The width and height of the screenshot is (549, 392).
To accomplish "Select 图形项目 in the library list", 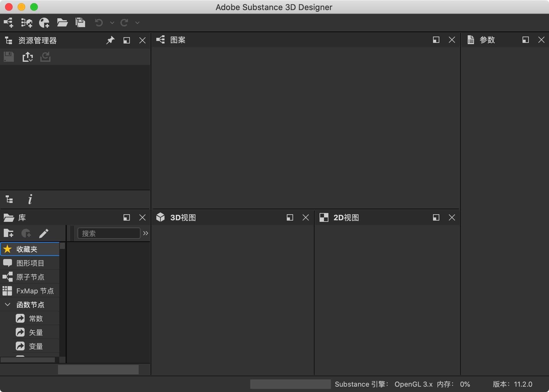I will point(30,263).
